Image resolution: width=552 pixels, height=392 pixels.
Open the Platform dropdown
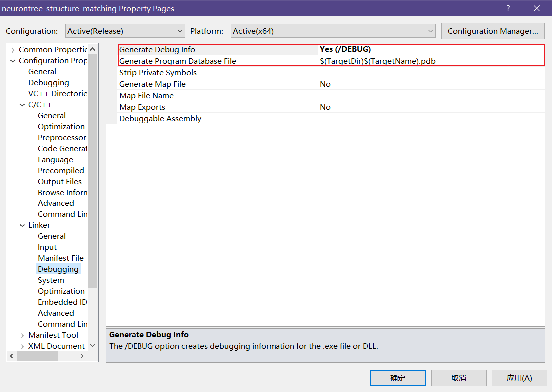[x=333, y=31]
